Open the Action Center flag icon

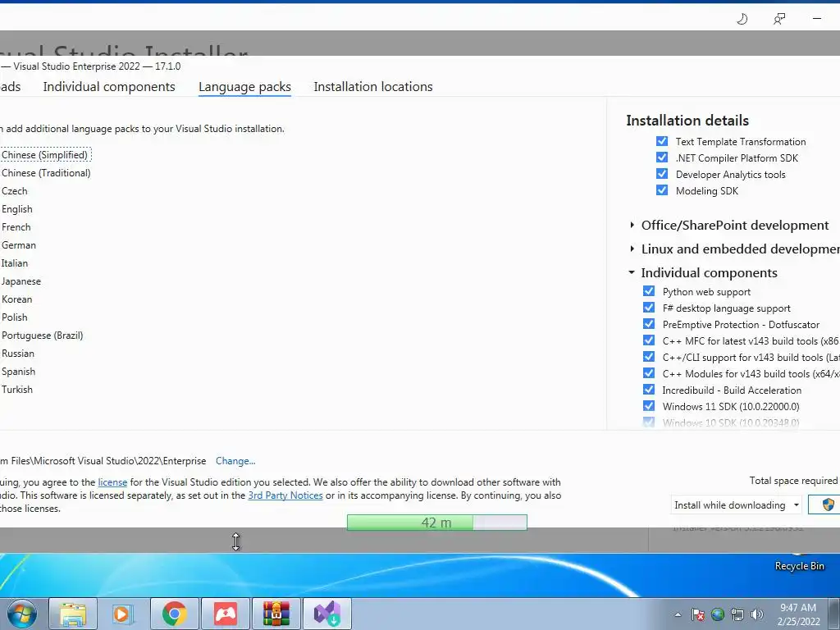(698, 614)
